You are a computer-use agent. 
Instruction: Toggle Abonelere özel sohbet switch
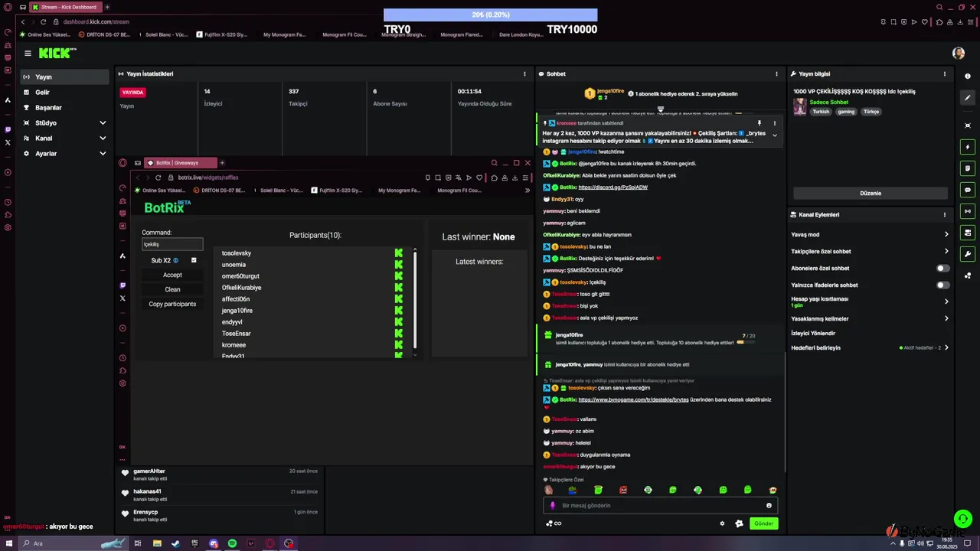coord(943,269)
